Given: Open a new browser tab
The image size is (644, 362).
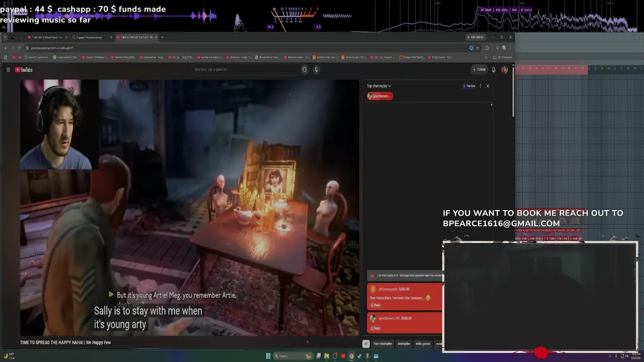Looking at the screenshot, I should [162, 37].
